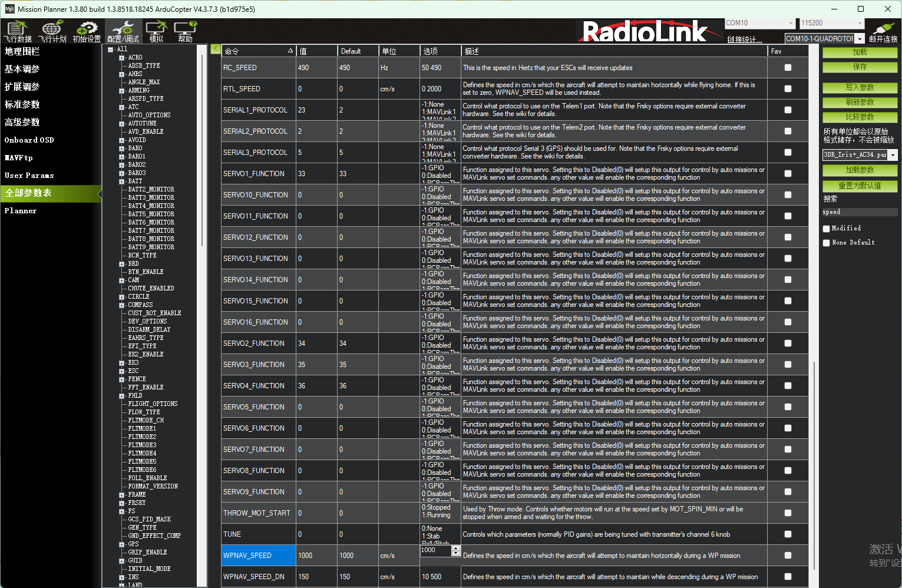Viewport: 902px width, 588px height.
Task: Open the 地理围栏 geofence page
Action: pyautogui.click(x=22, y=51)
